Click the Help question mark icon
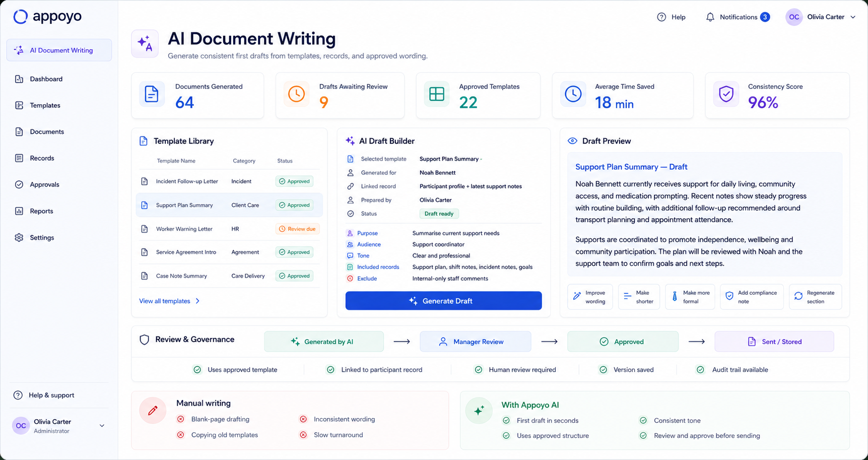Viewport: 868px width, 460px height. click(x=661, y=17)
